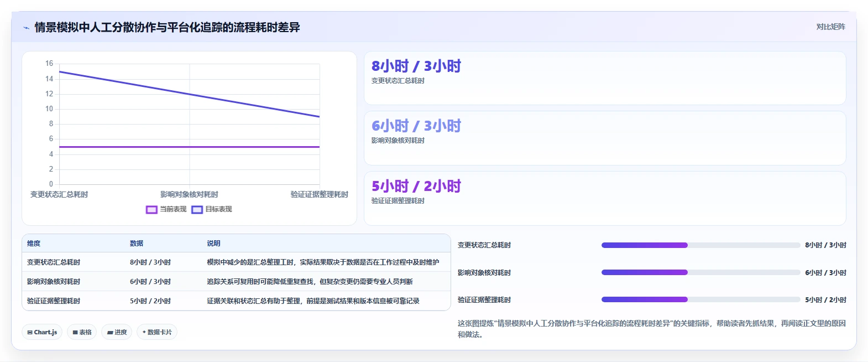Screen dimensions: 868x362
Task: Click the pulse icon beside the card title
Action: [26, 28]
